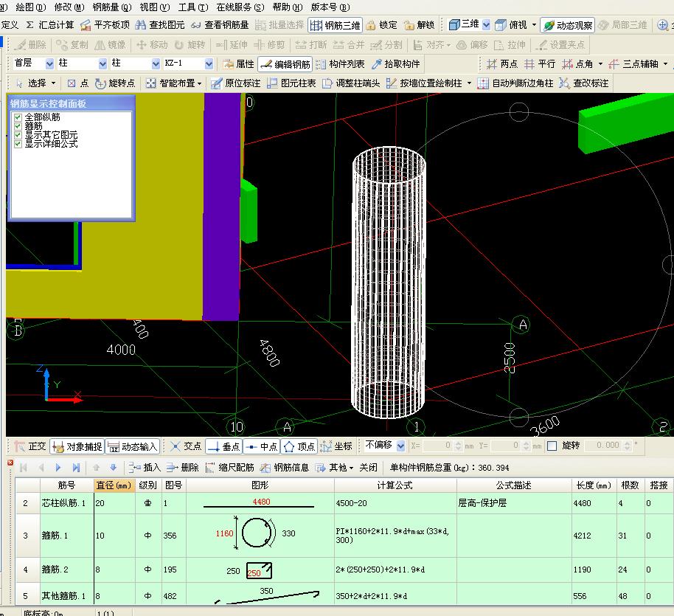Open the 构件列表 component list

coord(341,64)
